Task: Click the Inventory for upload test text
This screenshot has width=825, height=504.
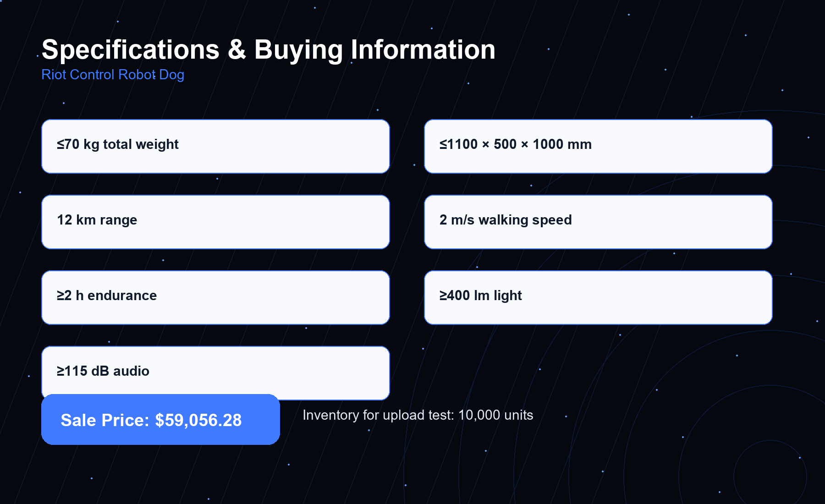Action: [x=418, y=415]
